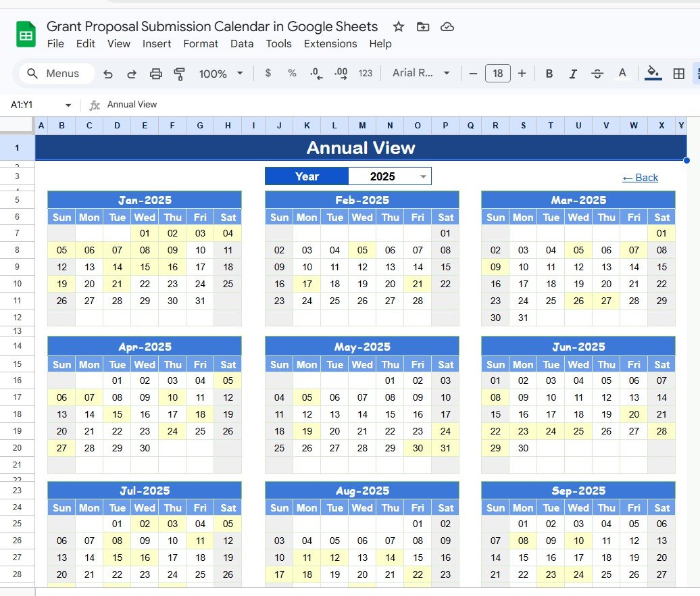The width and height of the screenshot is (700, 596).
Task: Open the Edit menu
Action: coord(85,44)
